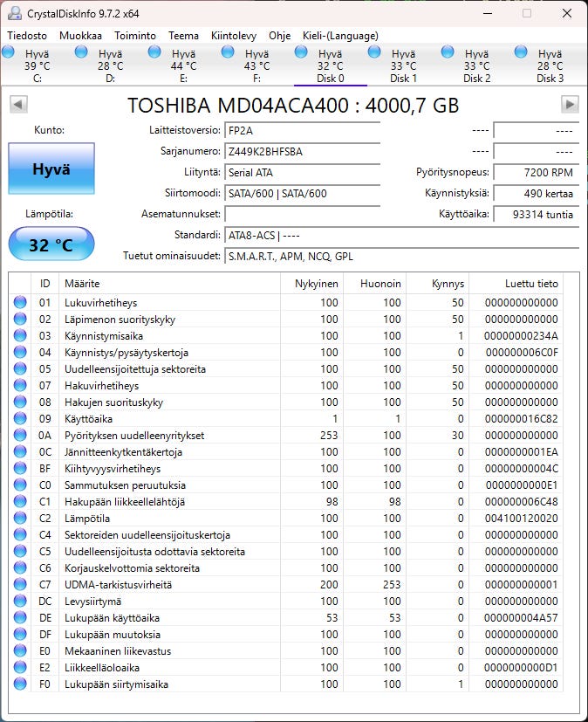Image resolution: width=588 pixels, height=722 pixels.
Task: Click the CrystalDiskInfo app icon in title bar
Action: 14,13
